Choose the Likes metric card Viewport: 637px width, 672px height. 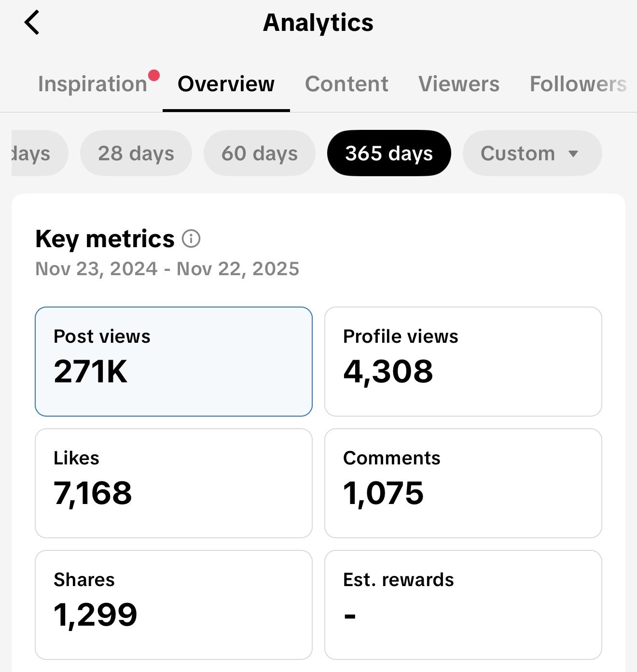174,483
